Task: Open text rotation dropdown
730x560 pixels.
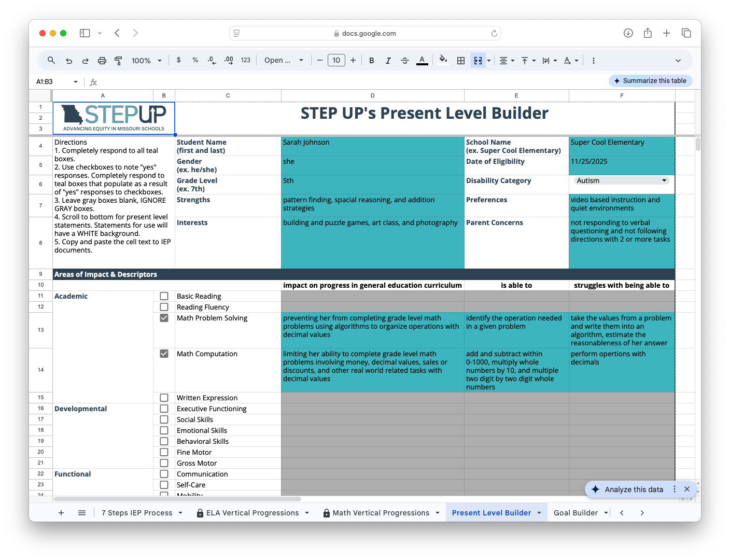Action: point(571,61)
